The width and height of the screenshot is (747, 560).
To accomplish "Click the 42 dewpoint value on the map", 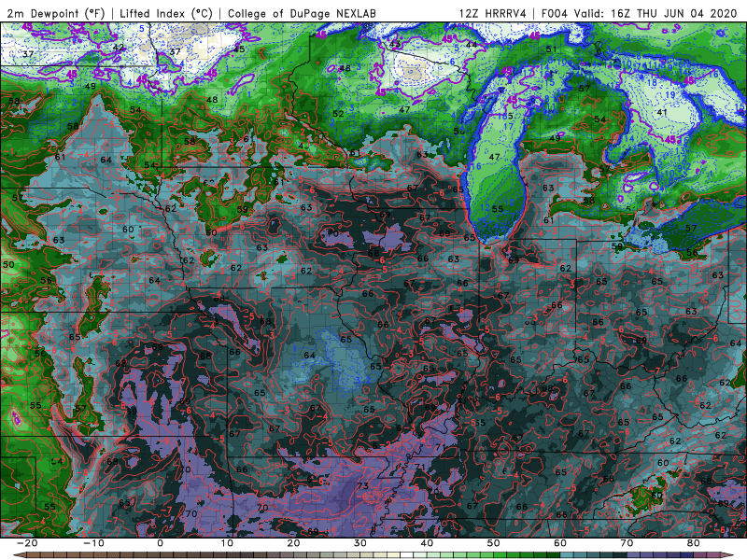I will pos(119,48).
